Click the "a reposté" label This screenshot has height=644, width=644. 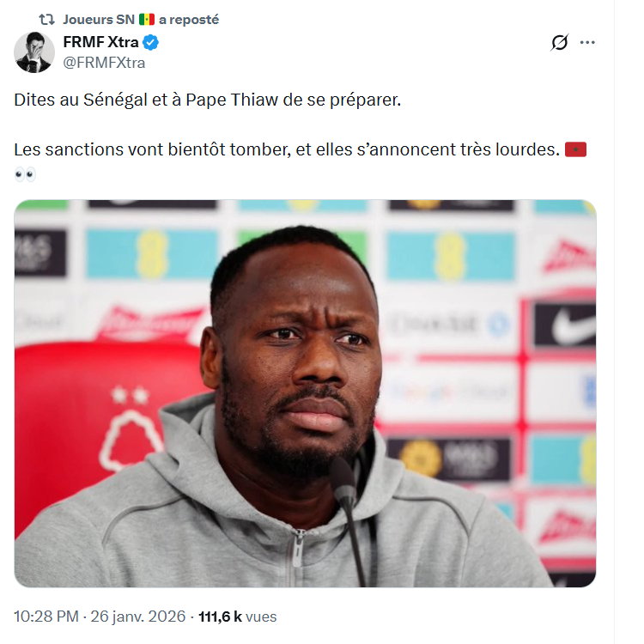(x=189, y=19)
